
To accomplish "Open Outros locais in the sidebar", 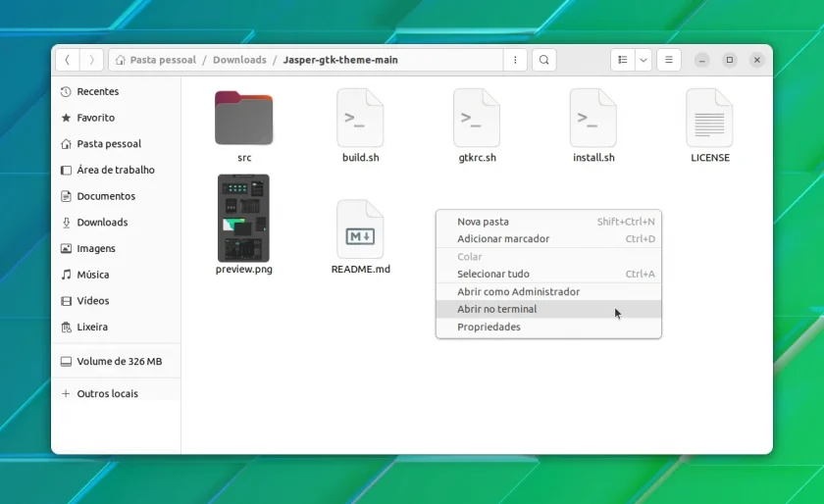I will click(116, 393).
